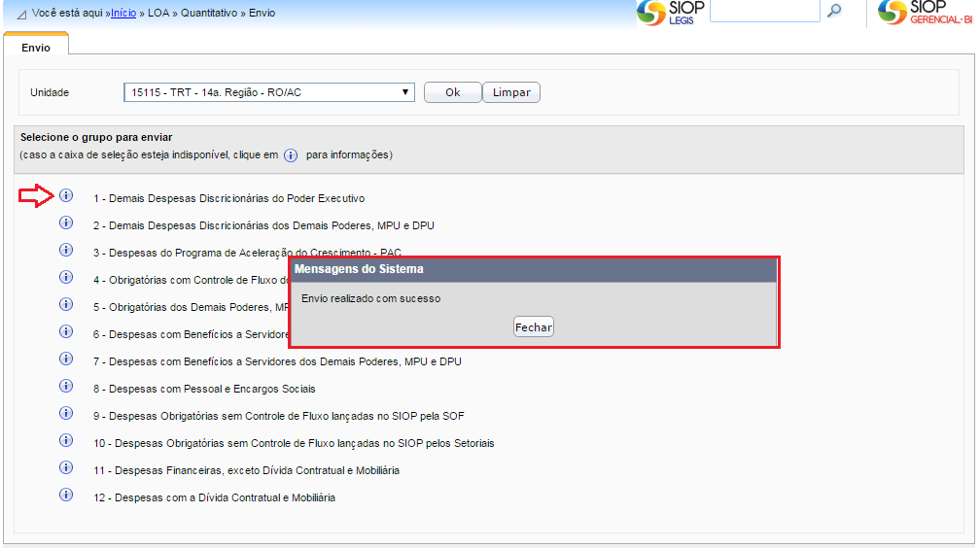Click the magnifier search icon

[x=834, y=11]
